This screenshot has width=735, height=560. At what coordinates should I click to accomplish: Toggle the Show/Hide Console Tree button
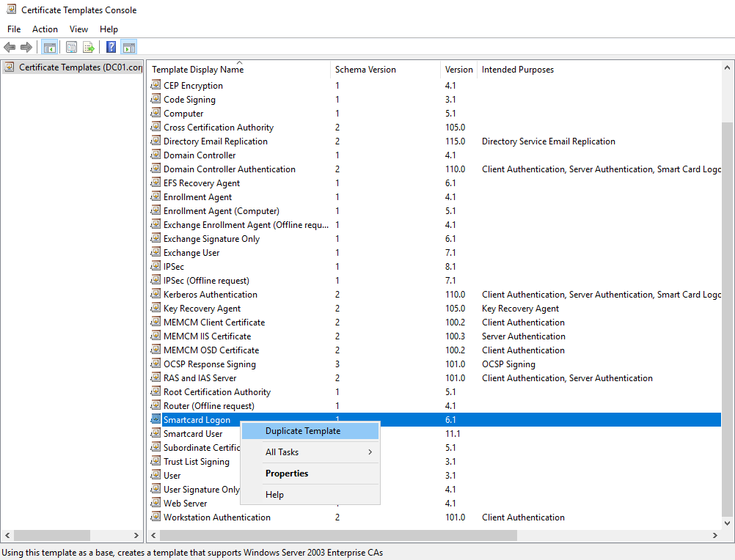click(x=50, y=48)
